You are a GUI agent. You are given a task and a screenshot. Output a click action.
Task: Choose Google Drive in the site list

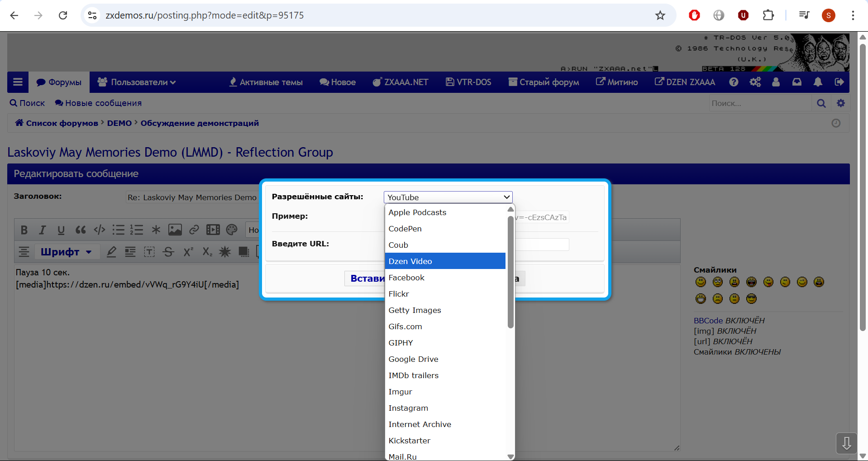tap(445, 359)
